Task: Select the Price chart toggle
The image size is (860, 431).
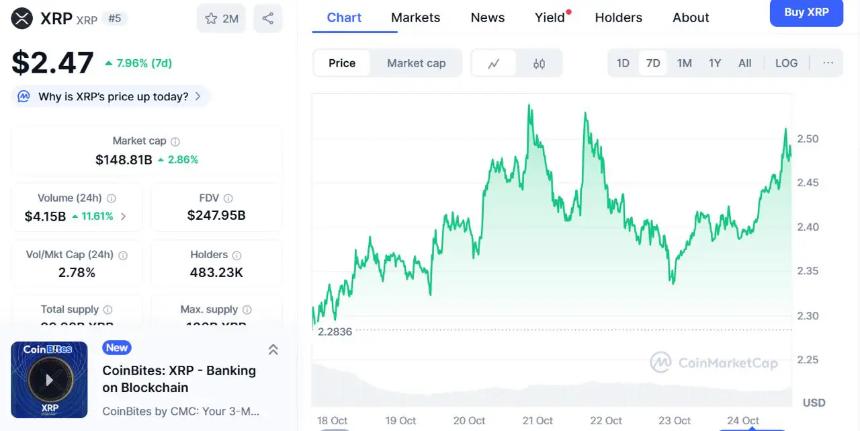Action: click(x=342, y=63)
